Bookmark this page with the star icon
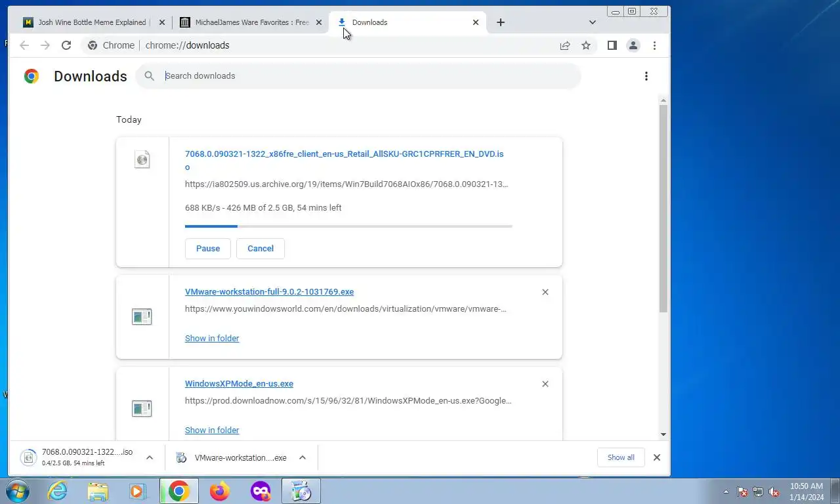This screenshot has height=504, width=840. point(586,45)
